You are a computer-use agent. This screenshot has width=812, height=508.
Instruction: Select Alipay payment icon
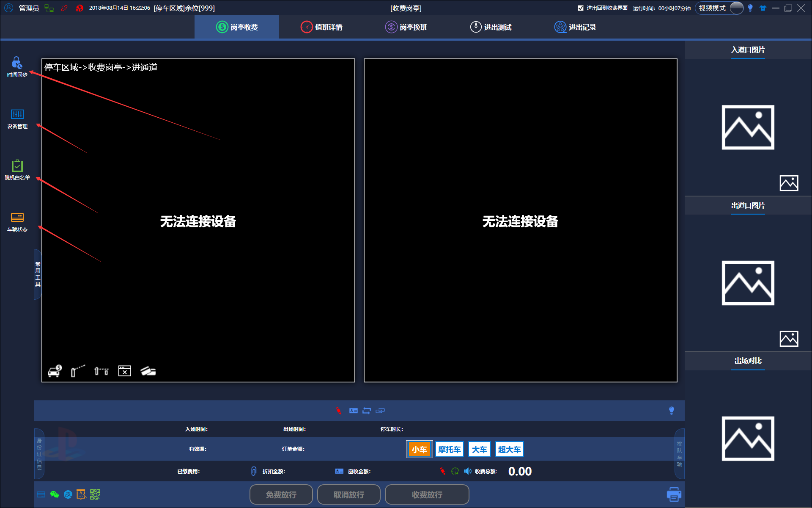click(x=68, y=494)
